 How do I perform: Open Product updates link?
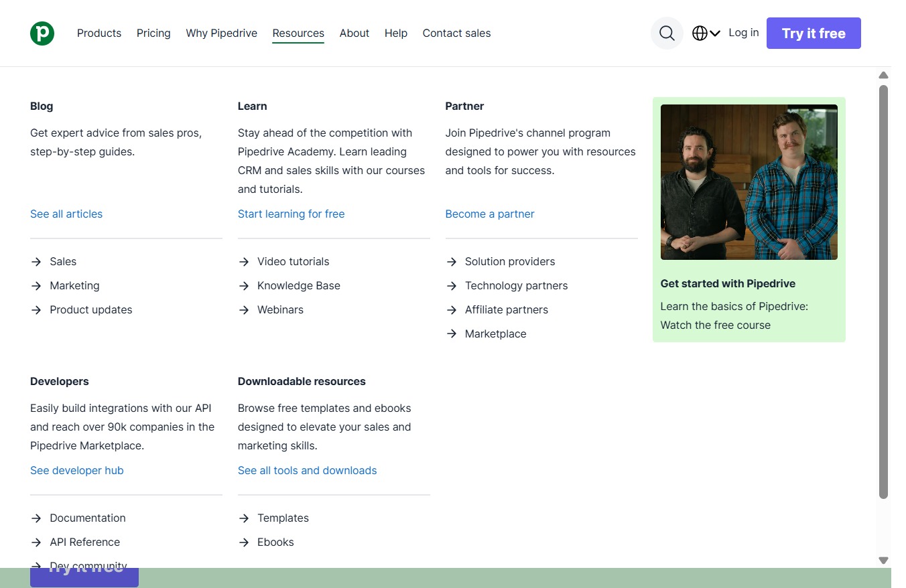(x=91, y=310)
